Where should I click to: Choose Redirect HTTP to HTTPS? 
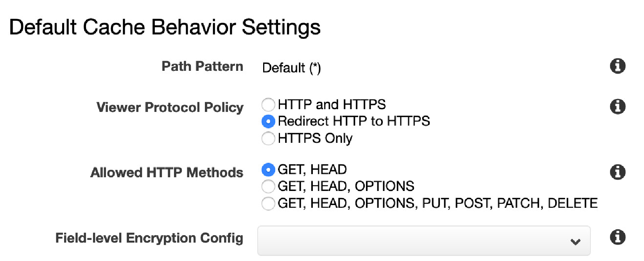(268, 121)
